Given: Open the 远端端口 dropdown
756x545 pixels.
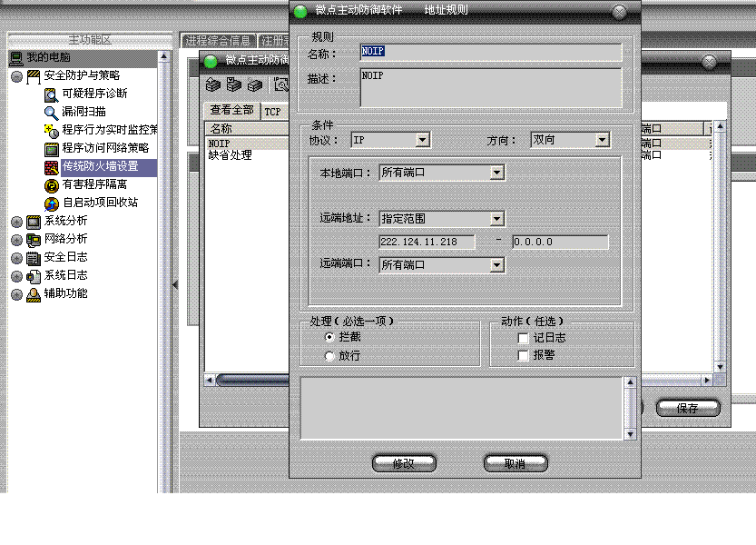Looking at the screenshot, I should (496, 265).
